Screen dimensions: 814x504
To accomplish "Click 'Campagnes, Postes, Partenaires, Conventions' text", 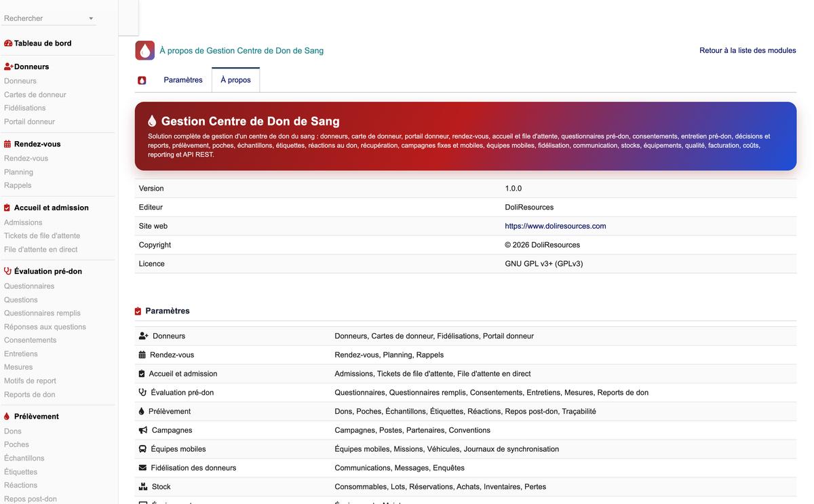I will (412, 430).
